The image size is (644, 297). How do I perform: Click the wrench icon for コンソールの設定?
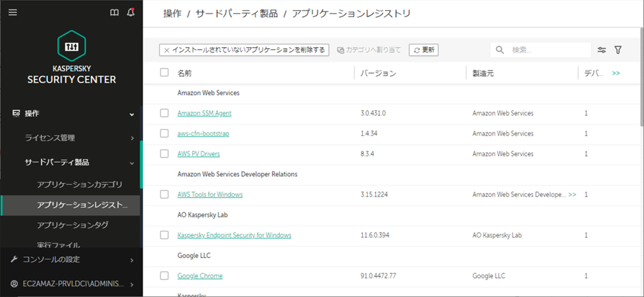click(x=14, y=259)
